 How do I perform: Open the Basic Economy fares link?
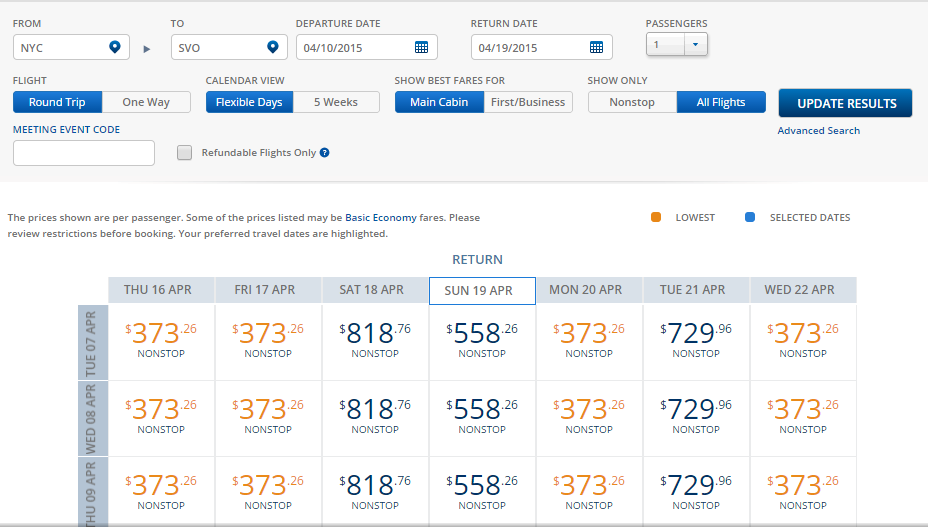pyautogui.click(x=381, y=217)
